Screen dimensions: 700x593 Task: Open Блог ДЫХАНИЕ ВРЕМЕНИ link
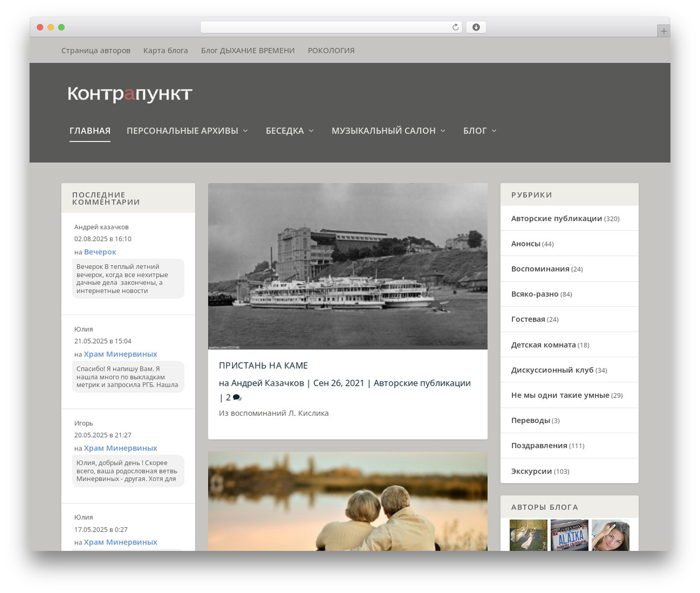point(248,50)
